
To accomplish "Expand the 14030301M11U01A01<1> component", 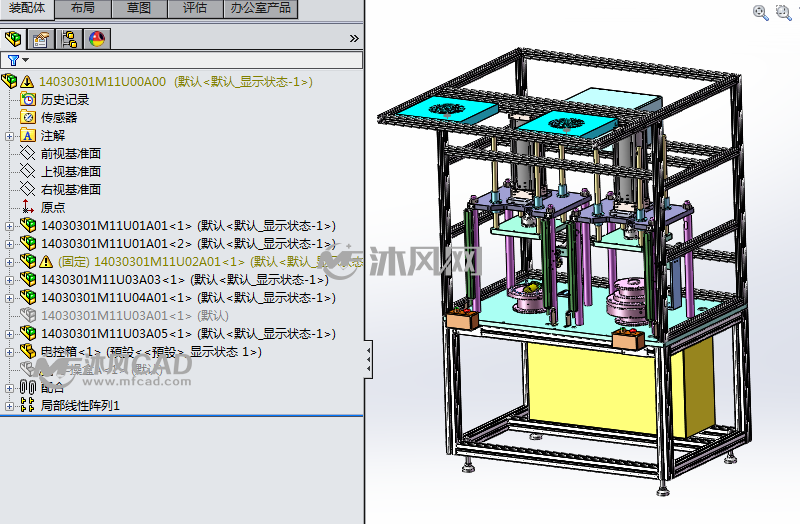I will tap(9, 226).
